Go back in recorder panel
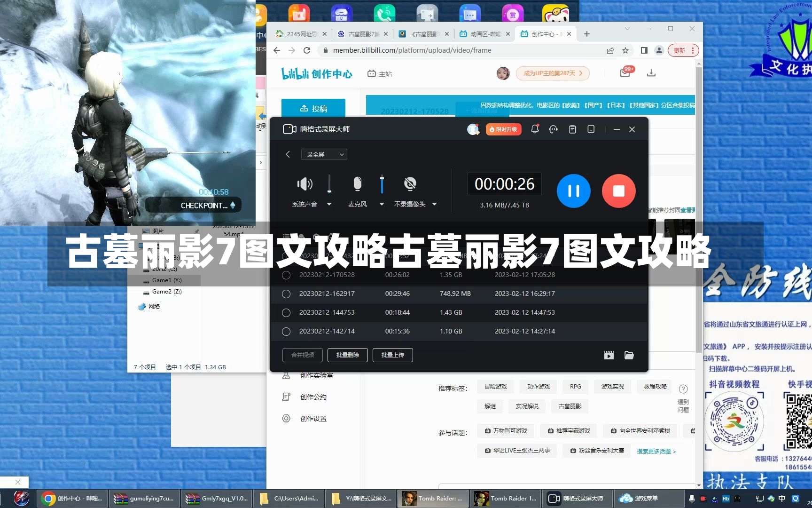812x508 pixels. click(x=288, y=154)
